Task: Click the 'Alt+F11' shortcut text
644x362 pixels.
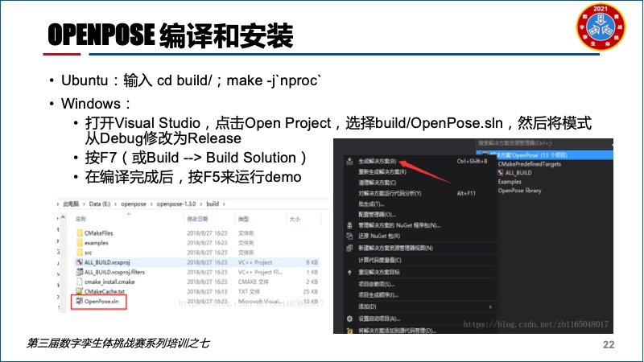Action: pyautogui.click(x=466, y=193)
